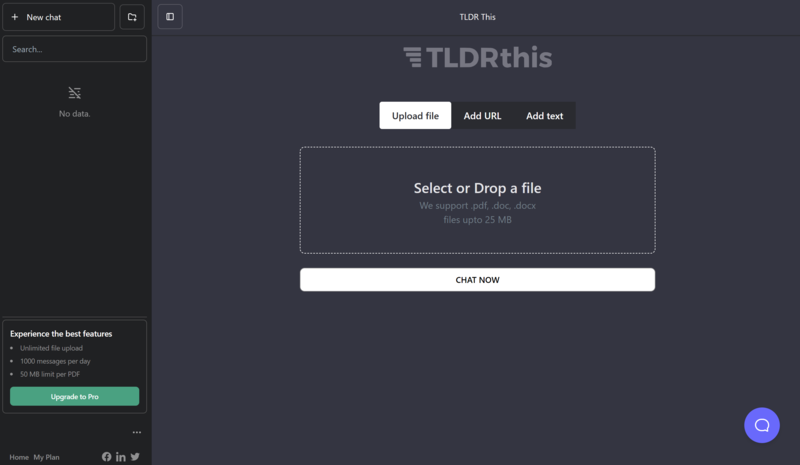This screenshot has height=465, width=800.
Task: Click the Select or Drop a file area
Action: [477, 200]
